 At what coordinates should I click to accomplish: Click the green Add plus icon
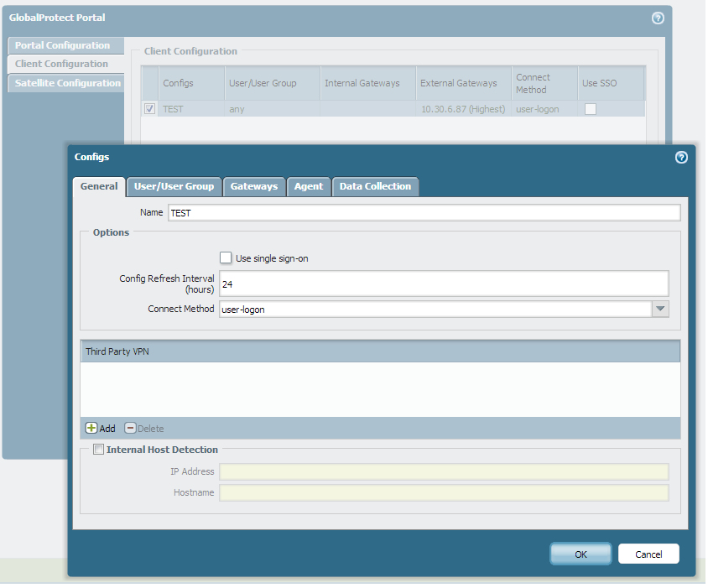pos(91,428)
